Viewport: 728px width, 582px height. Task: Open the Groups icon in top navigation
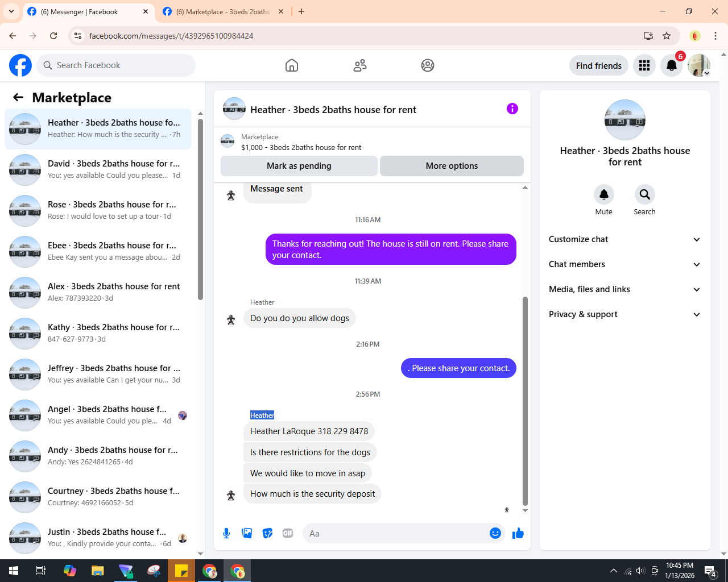coord(428,65)
